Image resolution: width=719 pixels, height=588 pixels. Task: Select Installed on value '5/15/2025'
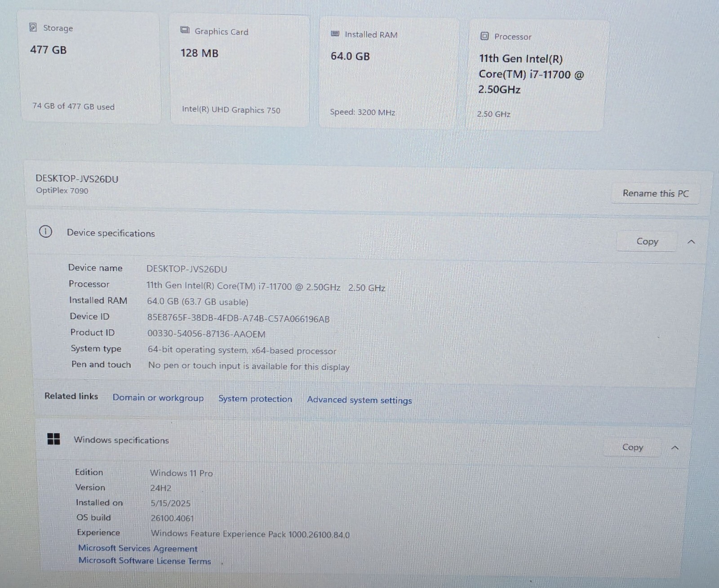(x=171, y=503)
